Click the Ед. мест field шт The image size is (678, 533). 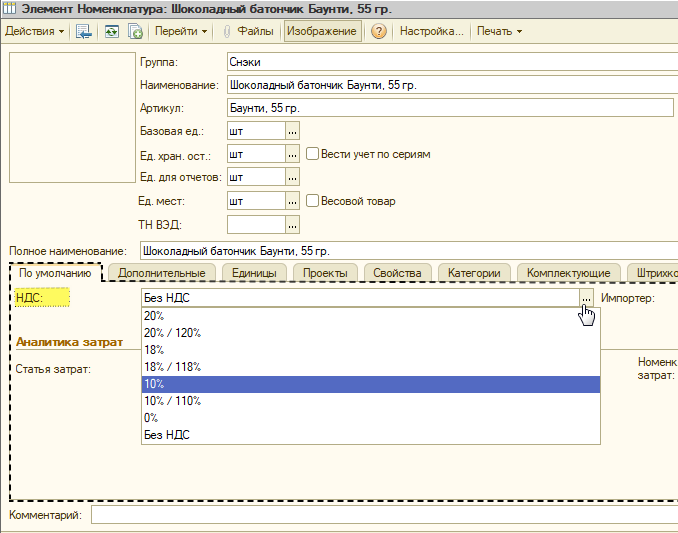pos(256,201)
